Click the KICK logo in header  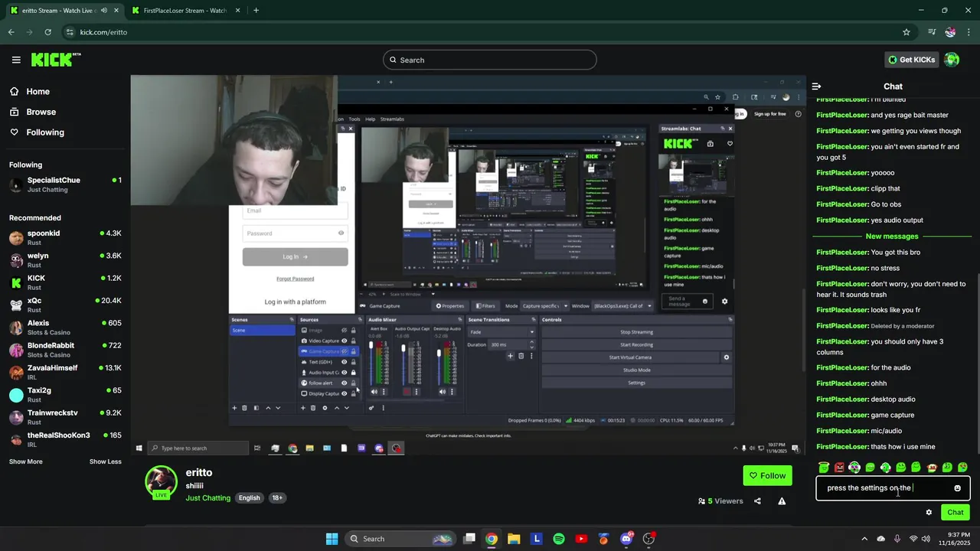click(x=56, y=60)
